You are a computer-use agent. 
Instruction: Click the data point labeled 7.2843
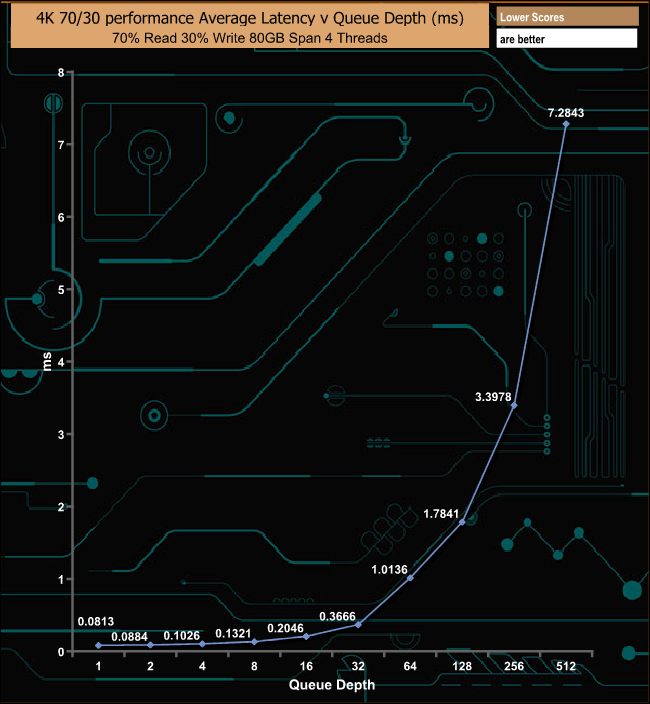[566, 124]
